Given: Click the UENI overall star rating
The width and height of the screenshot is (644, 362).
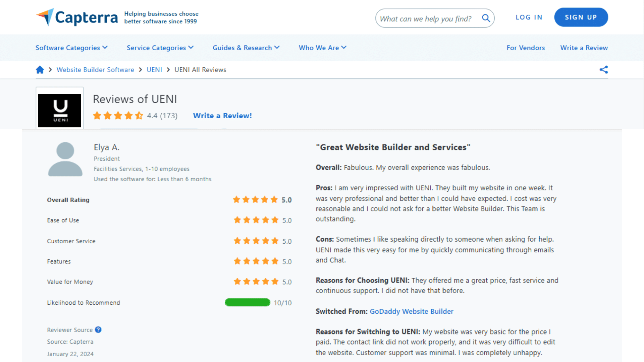Looking at the screenshot, I should [118, 116].
